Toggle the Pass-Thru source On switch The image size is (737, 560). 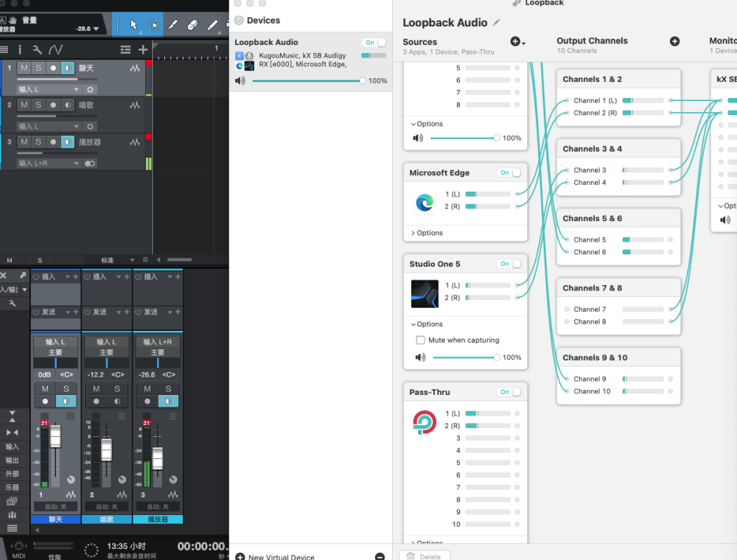[x=509, y=392]
